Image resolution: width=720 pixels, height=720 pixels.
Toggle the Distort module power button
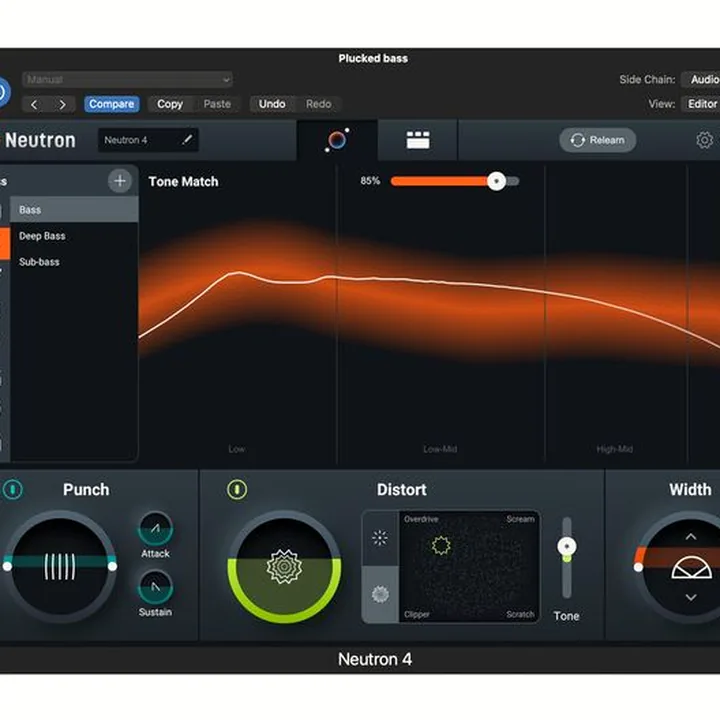click(237, 489)
